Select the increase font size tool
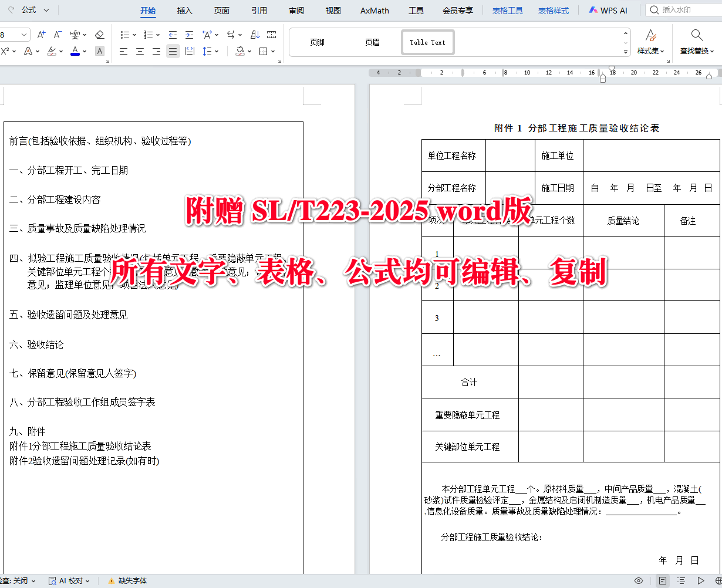The height and width of the screenshot is (588, 722). (x=42, y=34)
